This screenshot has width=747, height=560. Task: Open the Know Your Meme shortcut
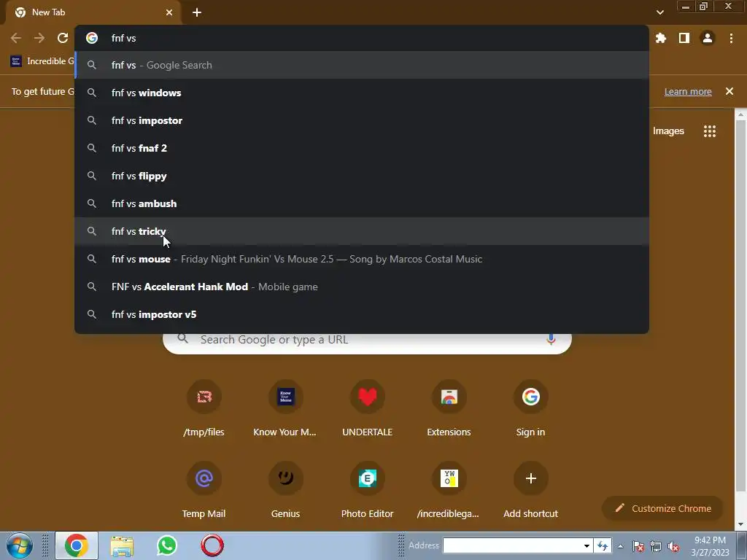pyautogui.click(x=285, y=408)
